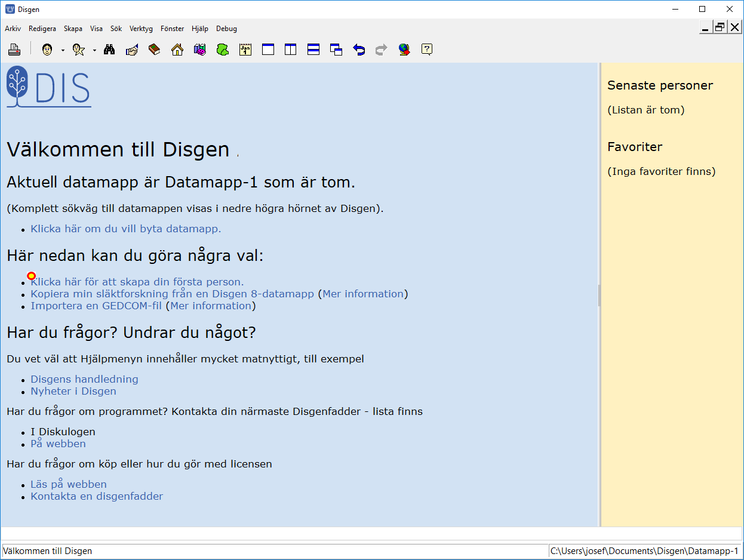Image resolution: width=744 pixels, height=560 pixels.
Task: Minimize the inner document window
Action: pyautogui.click(x=706, y=27)
